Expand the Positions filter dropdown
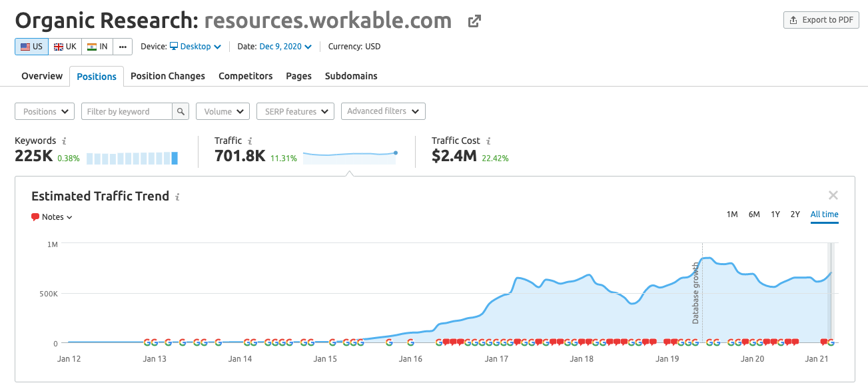Screen dimensions: 868x391 [x=45, y=111]
